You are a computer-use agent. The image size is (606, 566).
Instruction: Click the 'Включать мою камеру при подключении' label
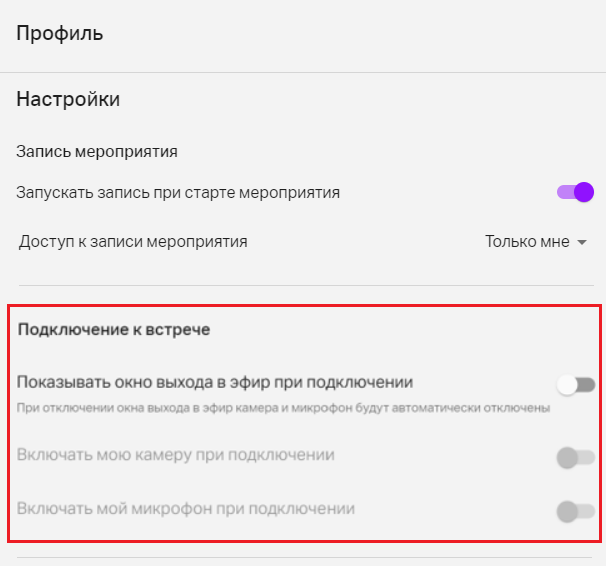tap(175, 455)
